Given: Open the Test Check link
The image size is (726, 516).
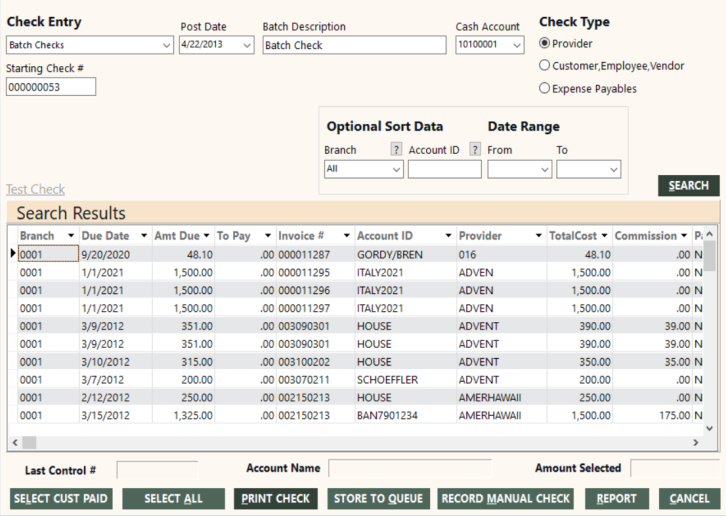Looking at the screenshot, I should (35, 189).
